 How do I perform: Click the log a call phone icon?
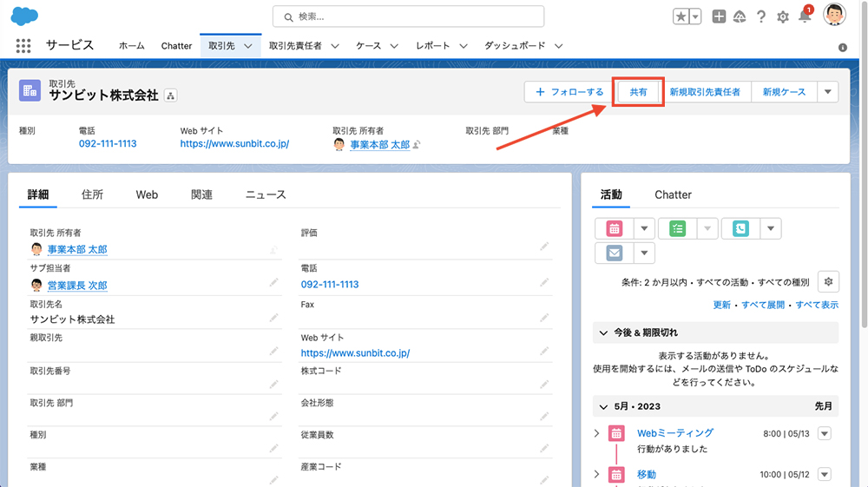point(740,228)
